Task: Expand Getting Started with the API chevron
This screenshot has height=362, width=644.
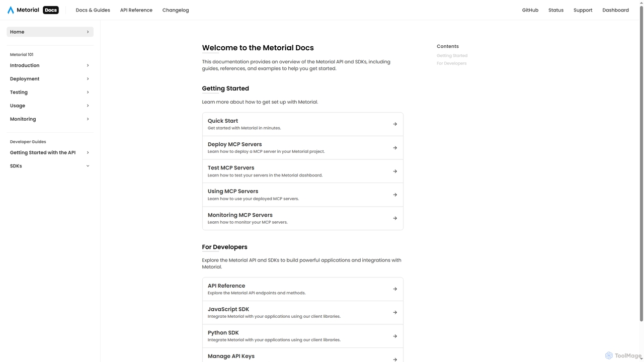Action: click(x=88, y=153)
